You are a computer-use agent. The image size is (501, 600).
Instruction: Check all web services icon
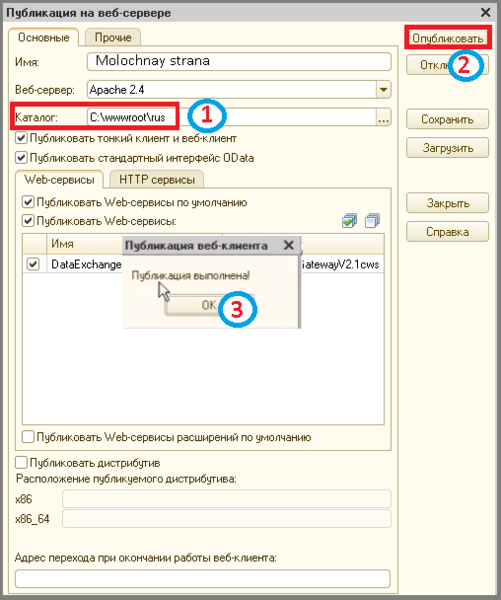349,221
